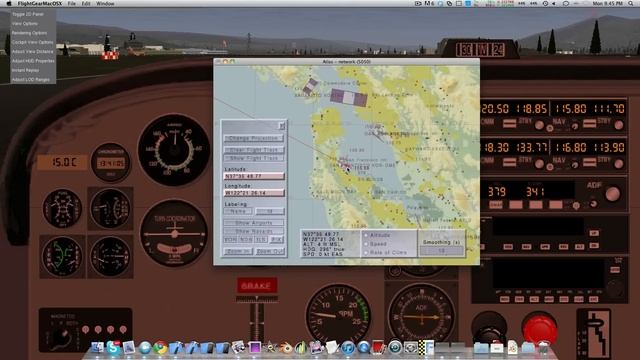Click the COMM2 frequency swap button
Image resolution: width=640 pixels, height=360 pixels.
point(509,162)
